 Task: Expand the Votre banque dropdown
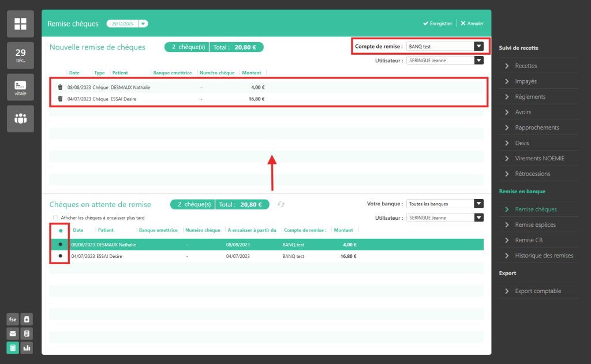pyautogui.click(x=478, y=204)
